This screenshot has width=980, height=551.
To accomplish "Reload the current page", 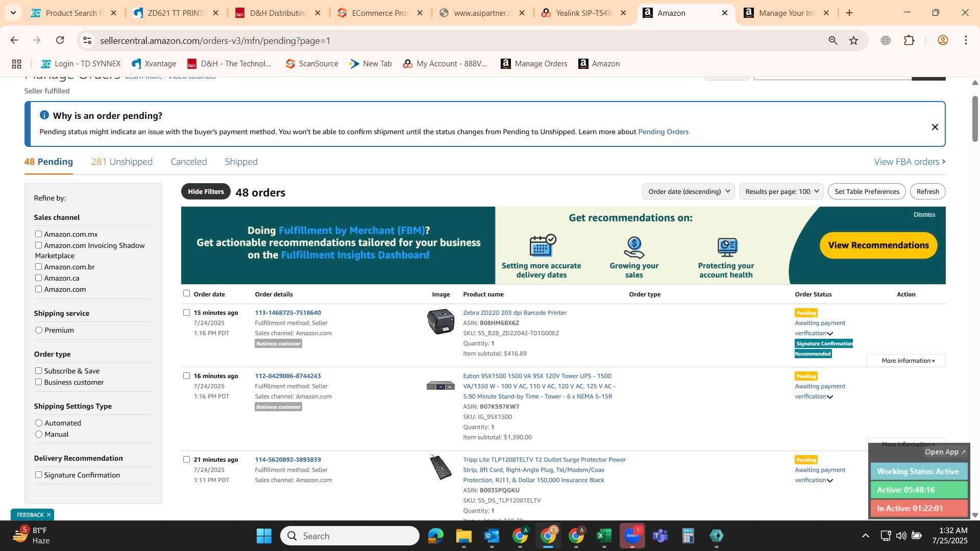I will point(60,40).
